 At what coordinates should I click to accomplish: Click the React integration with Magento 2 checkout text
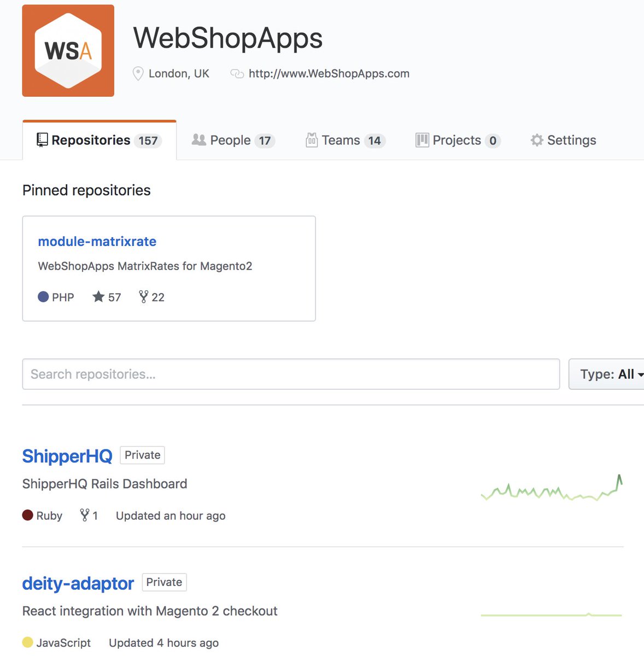pyautogui.click(x=150, y=611)
